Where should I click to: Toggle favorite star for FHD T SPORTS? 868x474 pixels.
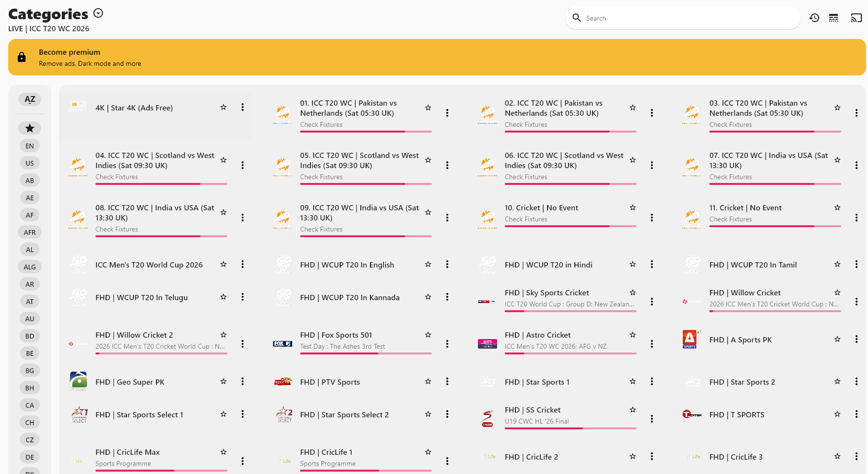coord(837,414)
